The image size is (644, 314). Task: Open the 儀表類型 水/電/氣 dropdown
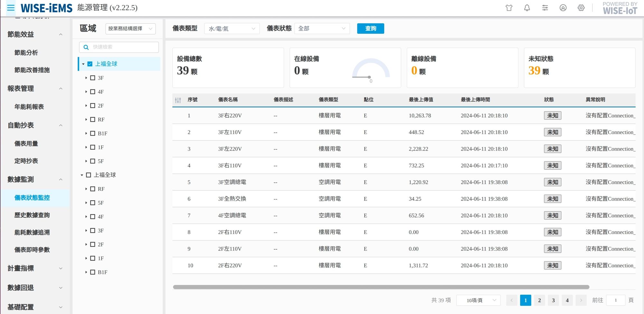(232, 29)
